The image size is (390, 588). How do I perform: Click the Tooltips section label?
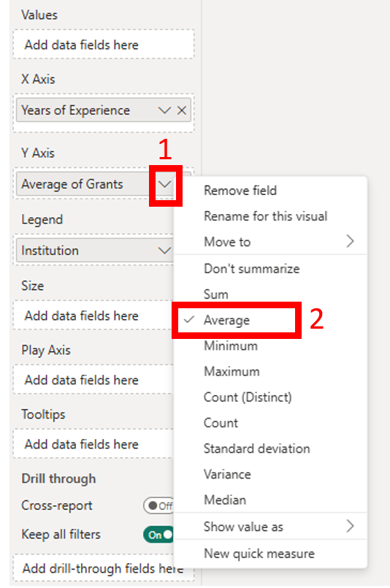click(43, 415)
